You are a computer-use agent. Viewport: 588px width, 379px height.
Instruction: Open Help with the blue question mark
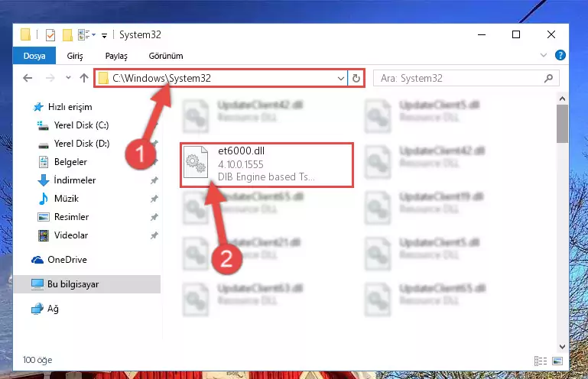tap(560, 56)
